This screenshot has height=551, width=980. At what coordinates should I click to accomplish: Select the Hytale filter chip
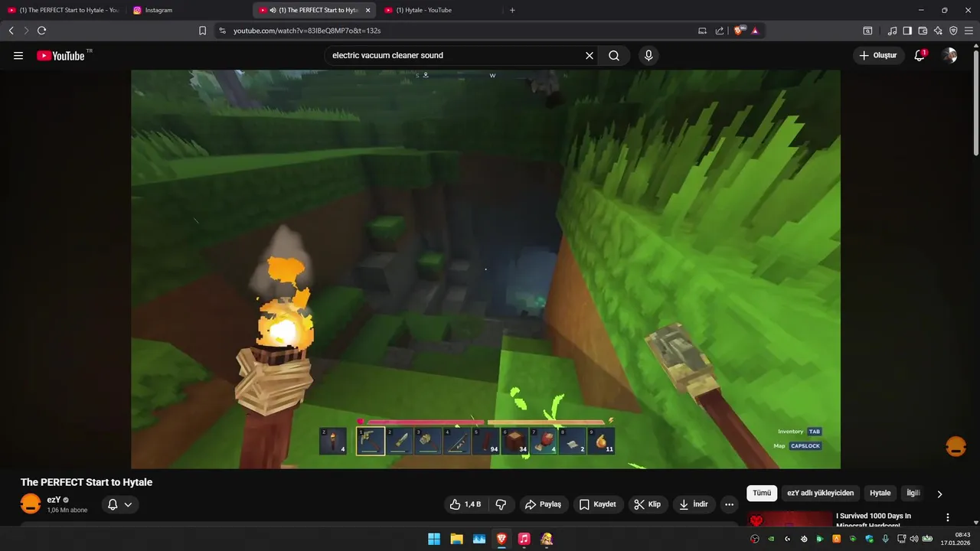tap(880, 494)
